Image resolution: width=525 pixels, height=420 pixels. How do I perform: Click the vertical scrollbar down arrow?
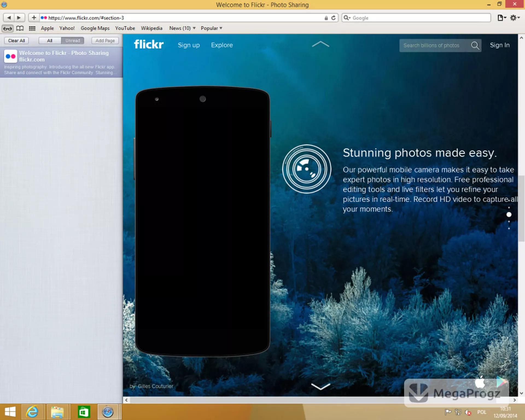(521, 393)
